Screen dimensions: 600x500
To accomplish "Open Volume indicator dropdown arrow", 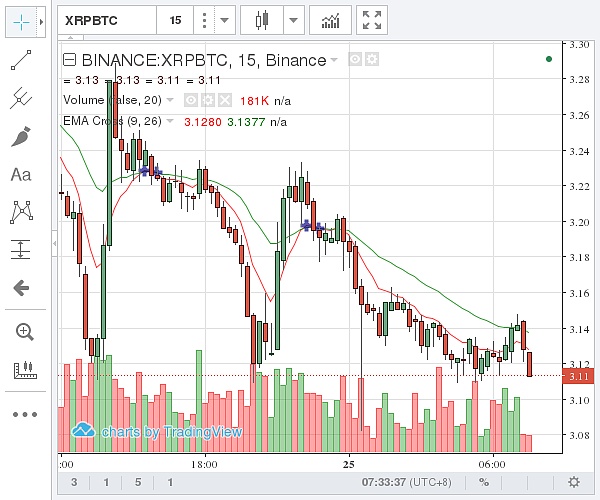I will (x=170, y=100).
